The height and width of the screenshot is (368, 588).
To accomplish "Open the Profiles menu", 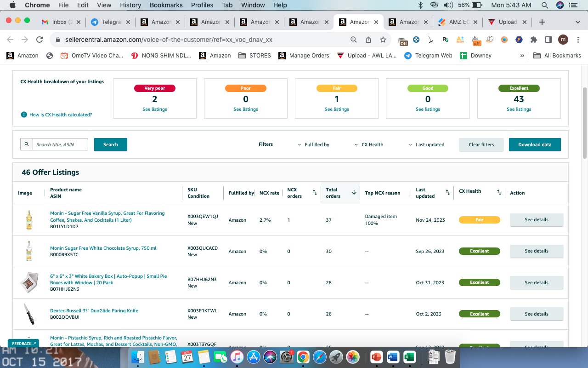I will point(202,5).
